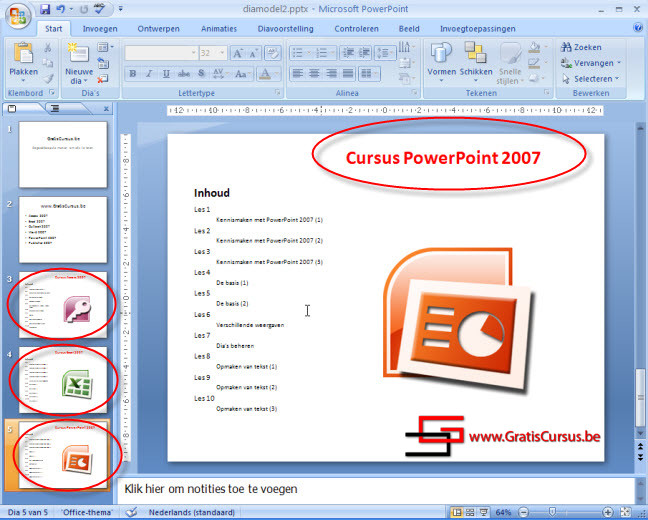Switch to the Ontwerpen tab

click(x=158, y=29)
